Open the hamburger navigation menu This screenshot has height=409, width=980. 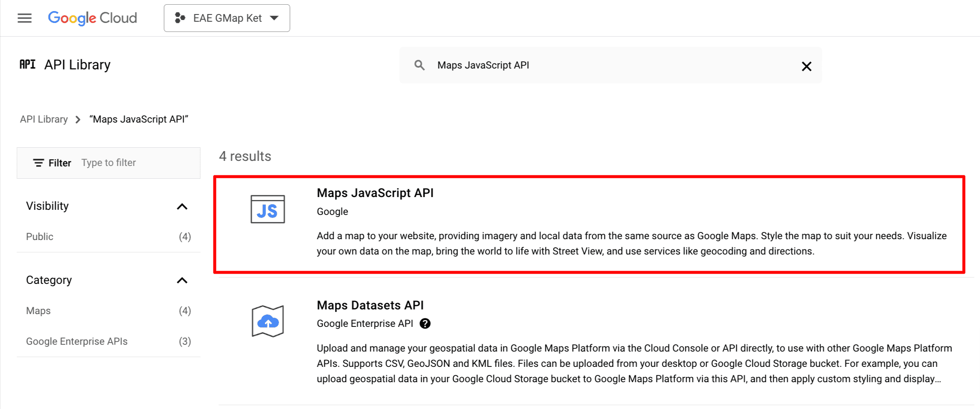point(25,18)
